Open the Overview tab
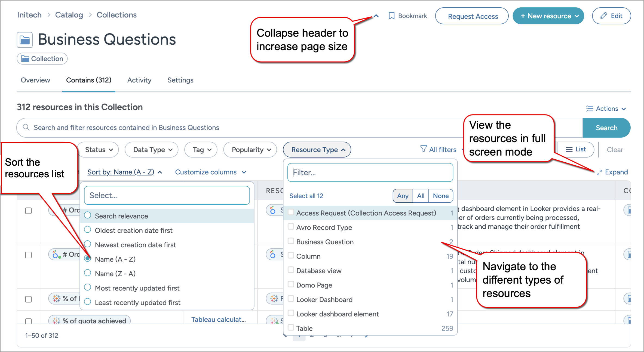The image size is (644, 352). tap(35, 80)
